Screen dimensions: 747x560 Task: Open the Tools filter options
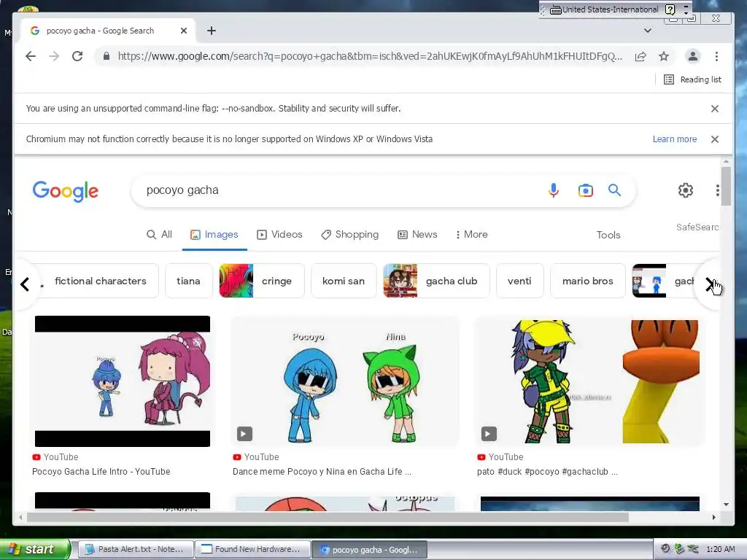coord(608,235)
